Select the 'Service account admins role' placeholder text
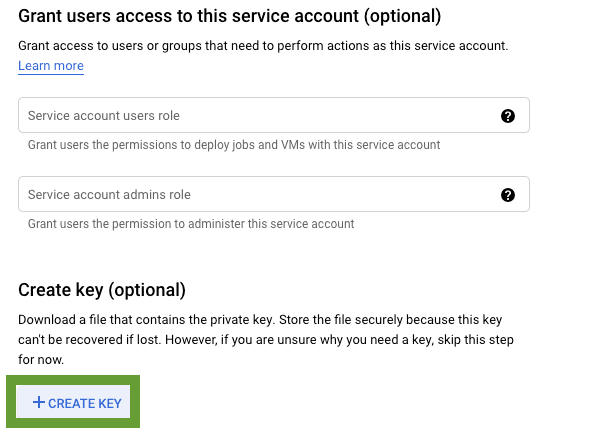The height and width of the screenshot is (439, 603). click(x=109, y=195)
